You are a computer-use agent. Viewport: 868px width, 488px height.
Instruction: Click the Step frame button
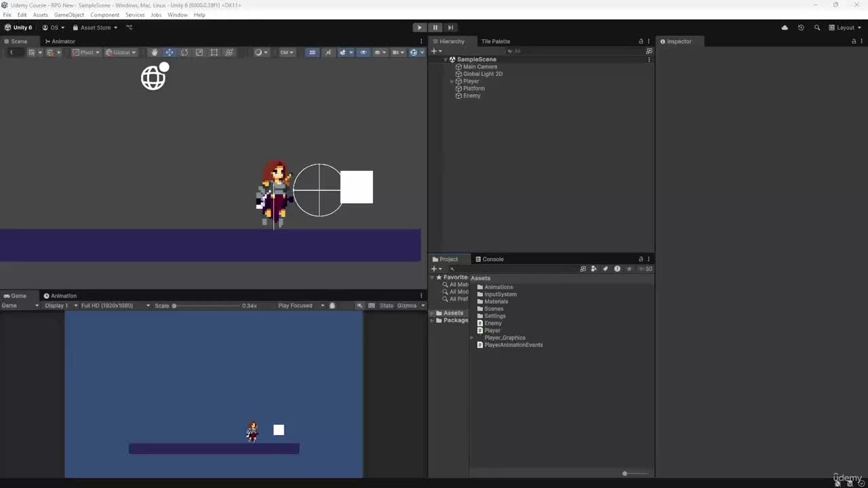[450, 28]
